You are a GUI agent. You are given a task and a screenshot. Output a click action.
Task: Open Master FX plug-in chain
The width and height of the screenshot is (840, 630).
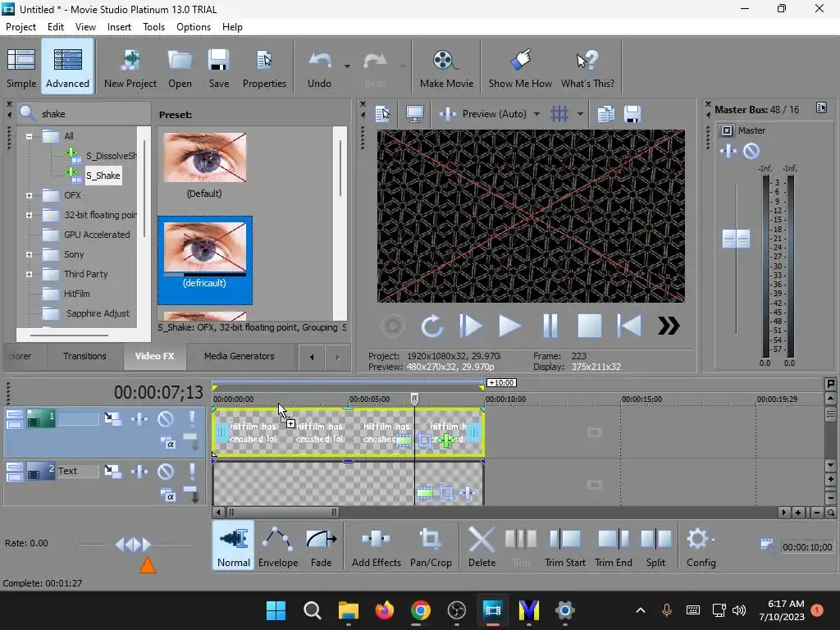728,152
